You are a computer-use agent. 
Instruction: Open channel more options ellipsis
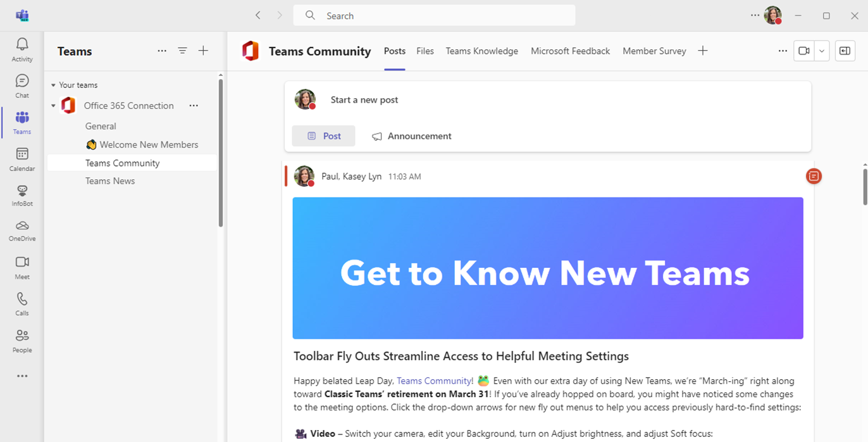[783, 51]
